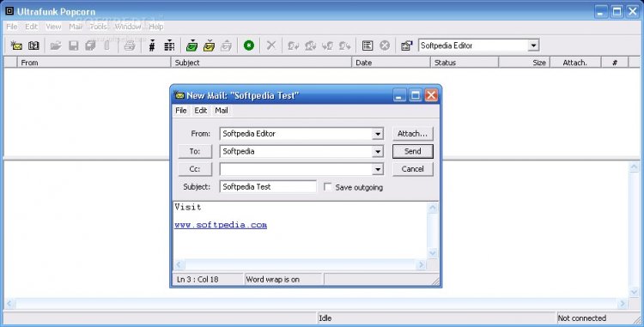This screenshot has height=327, width=644.
Task: Click the Ultrafunk Popcorn title bar app icon
Action: (x=9, y=11)
